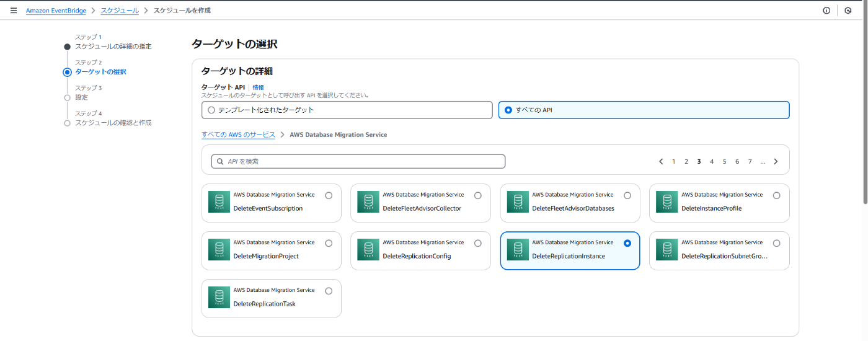Click the DeleteFleetAdvisorCollector API name text
The height and width of the screenshot is (341, 868).
tap(422, 208)
